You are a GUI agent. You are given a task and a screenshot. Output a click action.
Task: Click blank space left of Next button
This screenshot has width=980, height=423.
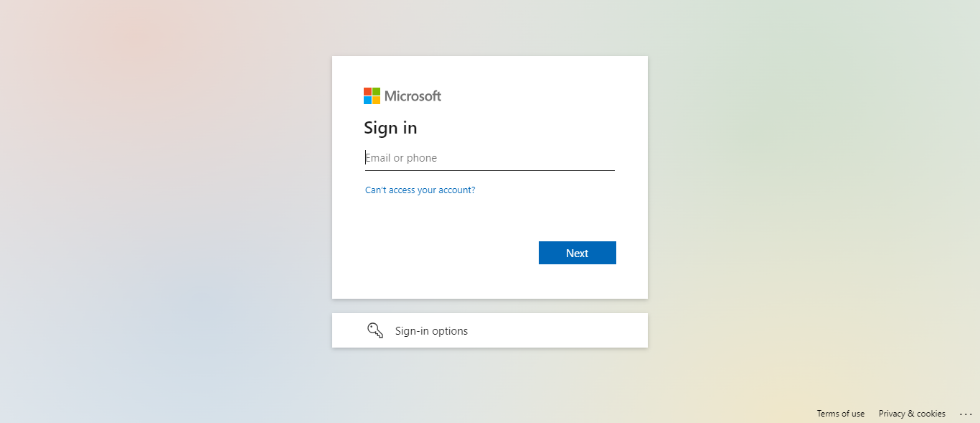click(x=445, y=253)
